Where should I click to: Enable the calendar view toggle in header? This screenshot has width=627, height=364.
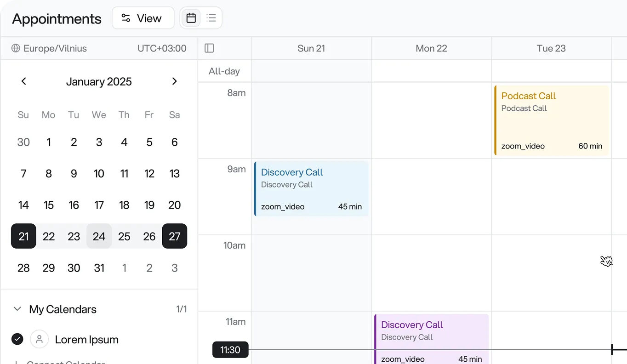(x=191, y=17)
